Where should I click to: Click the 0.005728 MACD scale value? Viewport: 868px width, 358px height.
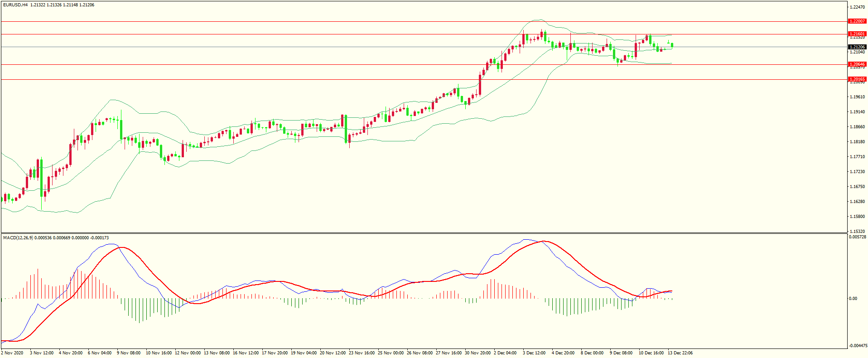click(x=857, y=237)
